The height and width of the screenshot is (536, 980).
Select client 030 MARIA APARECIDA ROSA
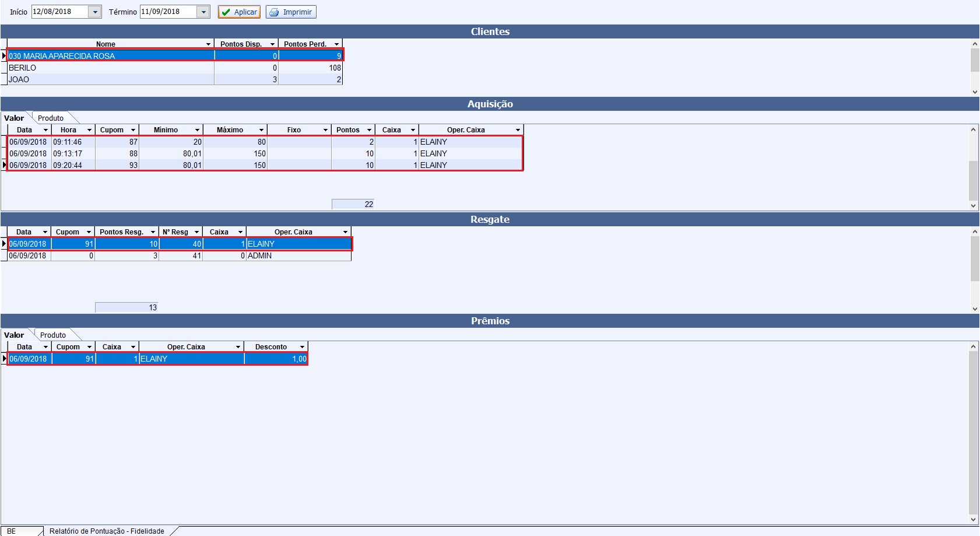coord(175,56)
